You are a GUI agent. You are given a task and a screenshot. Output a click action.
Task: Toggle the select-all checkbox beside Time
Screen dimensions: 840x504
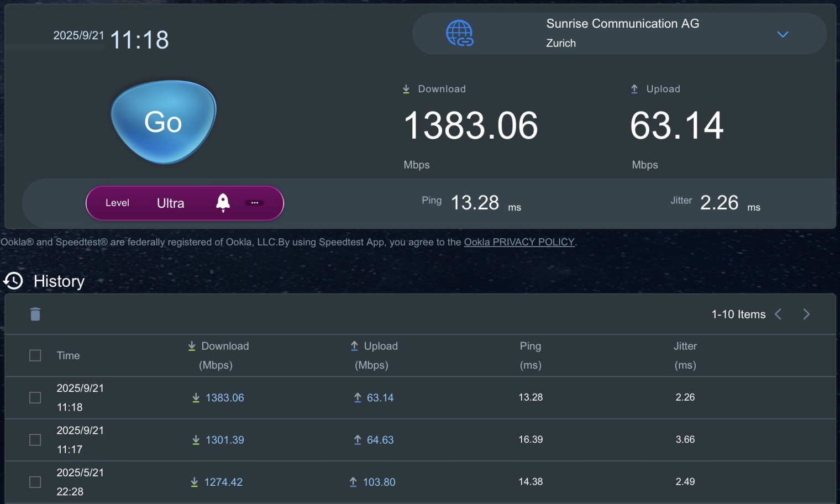pyautogui.click(x=35, y=355)
